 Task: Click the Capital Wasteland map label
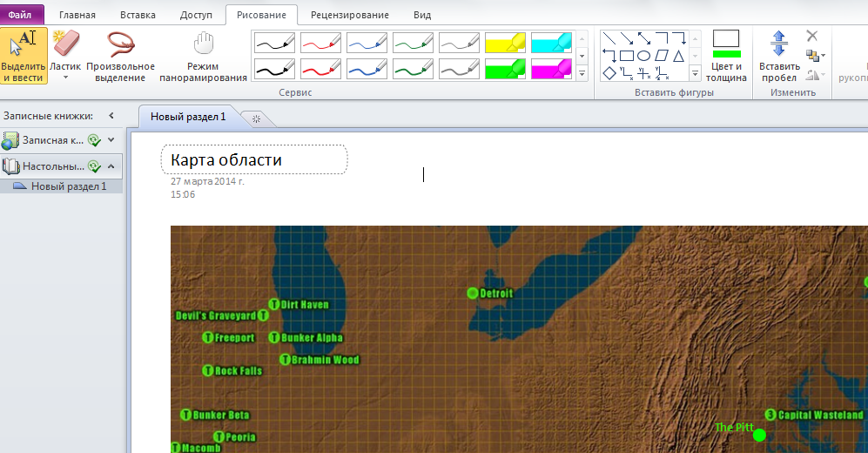point(820,415)
